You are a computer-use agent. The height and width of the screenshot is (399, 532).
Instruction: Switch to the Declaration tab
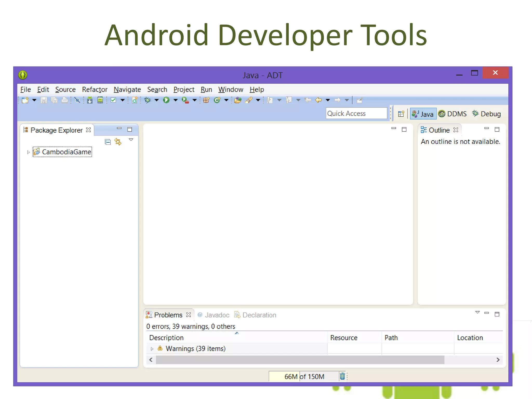tap(255, 315)
